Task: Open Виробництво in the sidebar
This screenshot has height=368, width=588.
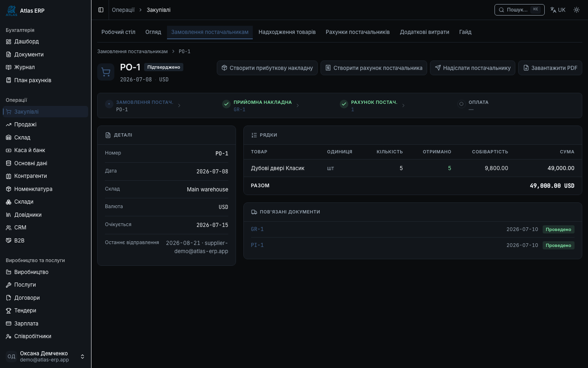Action: coord(45,272)
